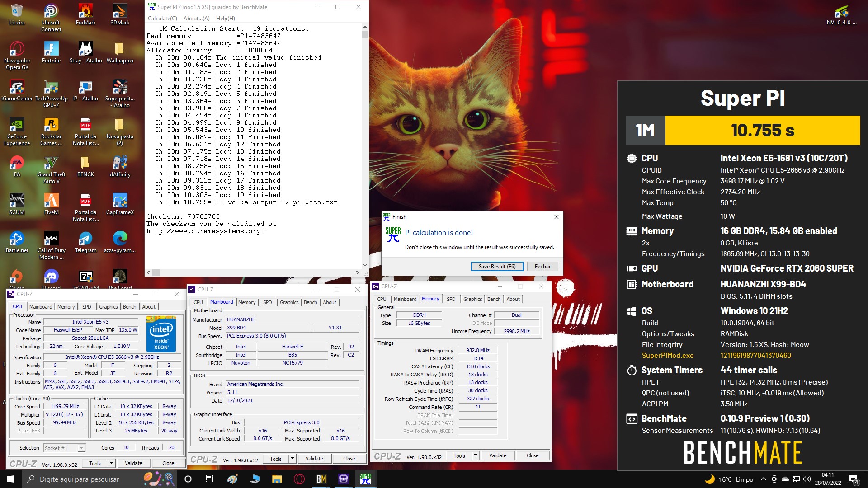Open Bench tab in left CPU-Z window
This screenshot has height=488, width=868.
[x=129, y=307]
